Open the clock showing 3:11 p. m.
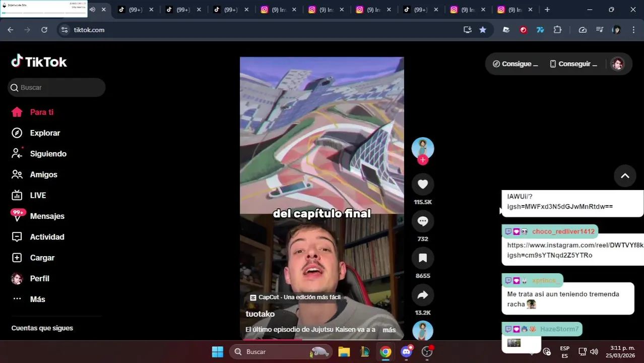Image resolution: width=644 pixels, height=363 pixels. pyautogui.click(x=620, y=352)
